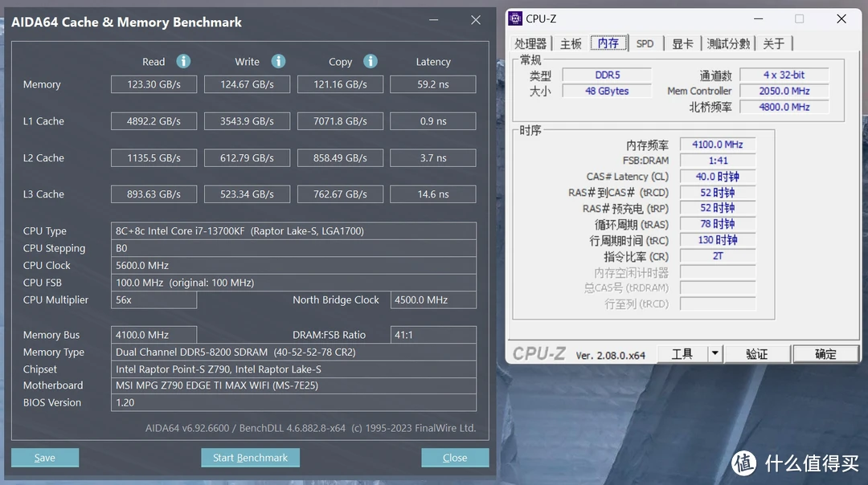Switch to the 处理器 tab

coord(530,43)
